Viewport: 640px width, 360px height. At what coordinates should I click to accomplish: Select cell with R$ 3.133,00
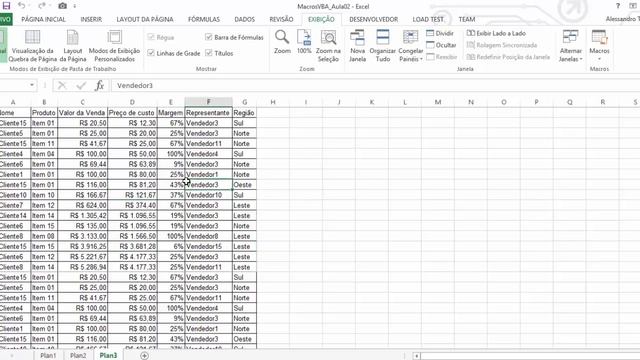click(x=82, y=236)
